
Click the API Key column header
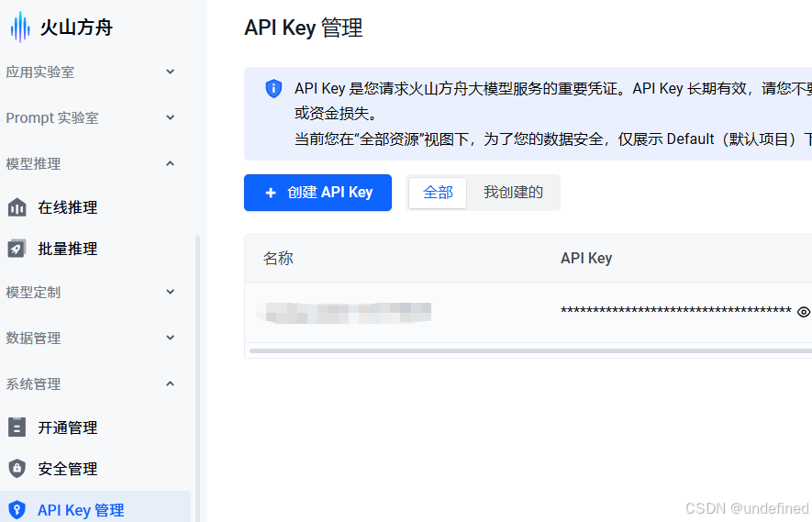pyautogui.click(x=586, y=258)
